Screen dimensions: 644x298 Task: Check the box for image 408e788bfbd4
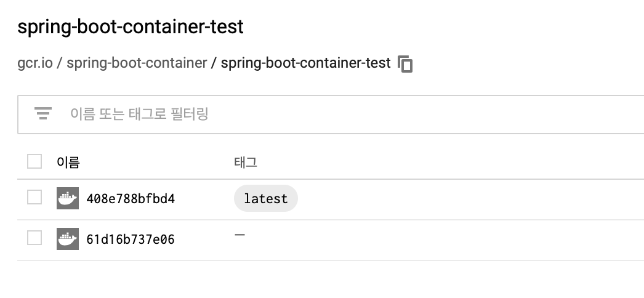point(34,198)
